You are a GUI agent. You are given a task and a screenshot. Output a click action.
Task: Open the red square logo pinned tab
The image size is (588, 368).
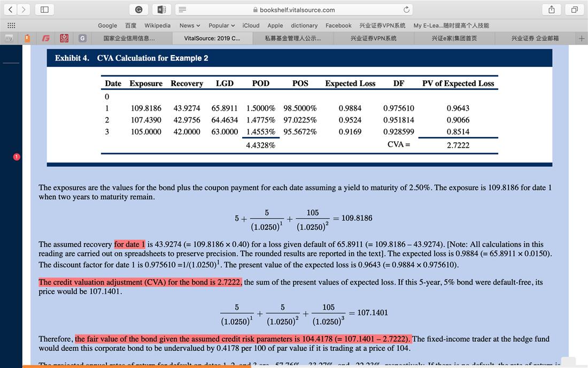tap(64, 39)
